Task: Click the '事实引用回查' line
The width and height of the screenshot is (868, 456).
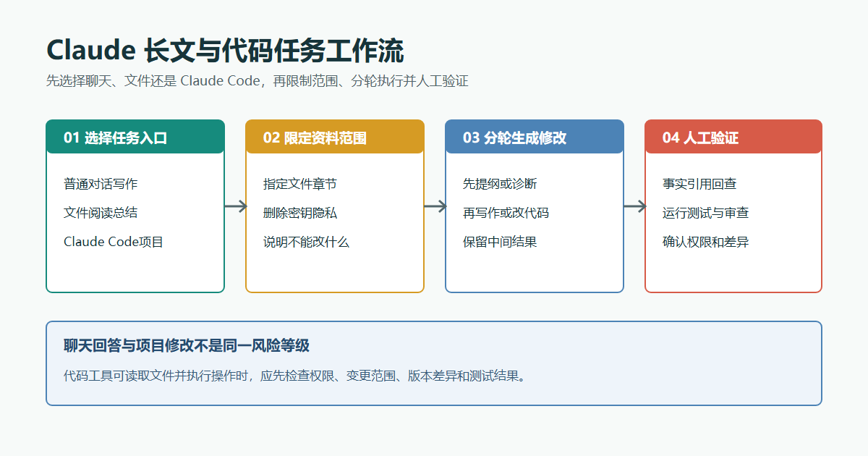Action: coord(699,184)
